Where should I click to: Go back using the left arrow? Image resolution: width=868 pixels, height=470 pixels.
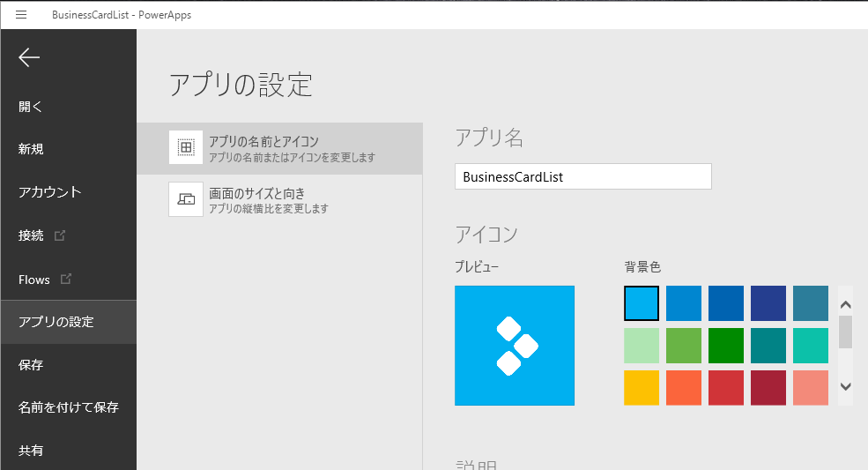point(29,57)
